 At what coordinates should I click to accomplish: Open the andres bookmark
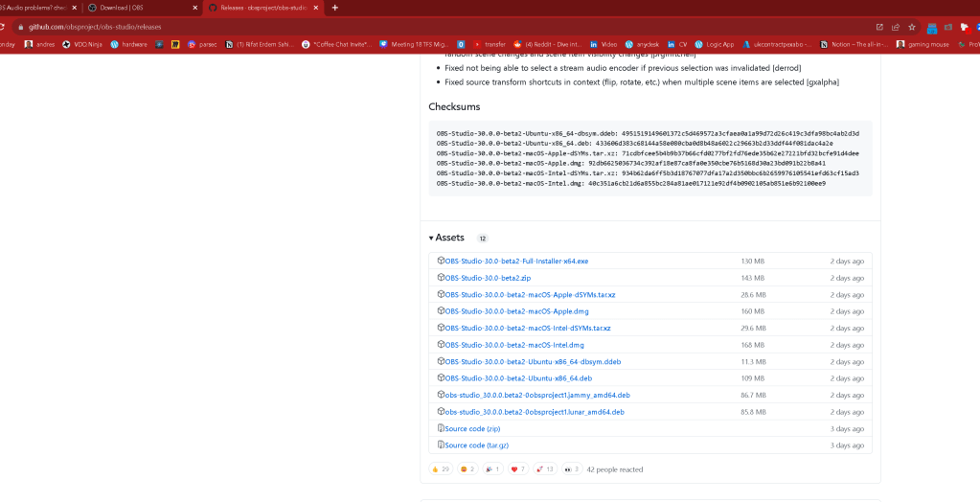click(40, 44)
